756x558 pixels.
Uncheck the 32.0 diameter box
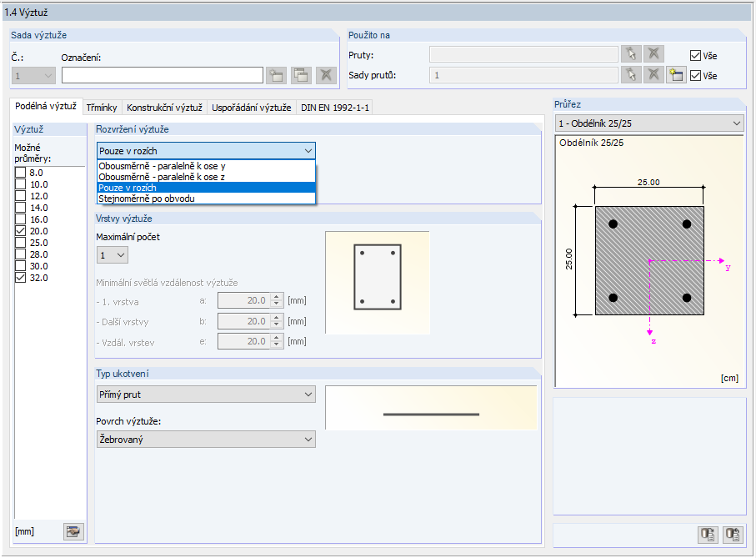(20, 278)
